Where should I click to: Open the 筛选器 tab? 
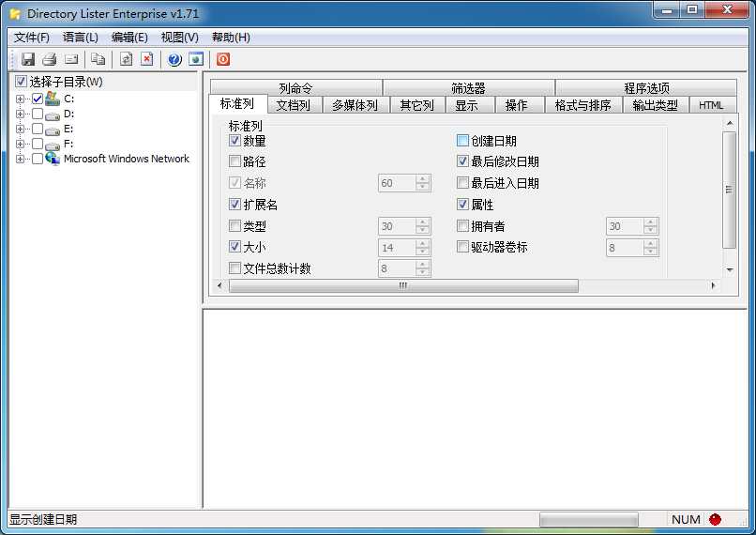pyautogui.click(x=468, y=88)
